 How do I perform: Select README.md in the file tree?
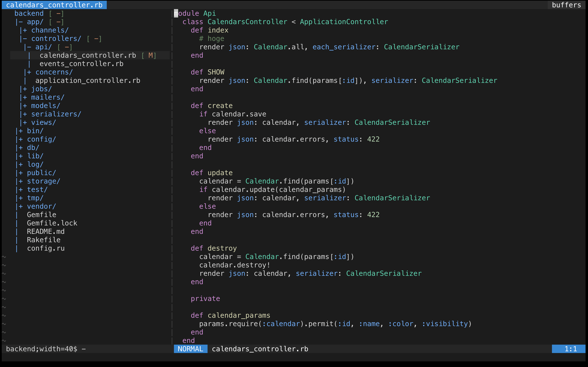[x=45, y=231]
